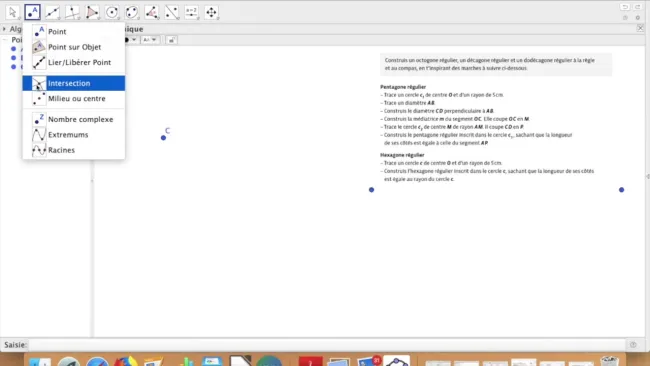Select the Line through two points tool
The width and height of the screenshot is (650, 366).
point(52,12)
